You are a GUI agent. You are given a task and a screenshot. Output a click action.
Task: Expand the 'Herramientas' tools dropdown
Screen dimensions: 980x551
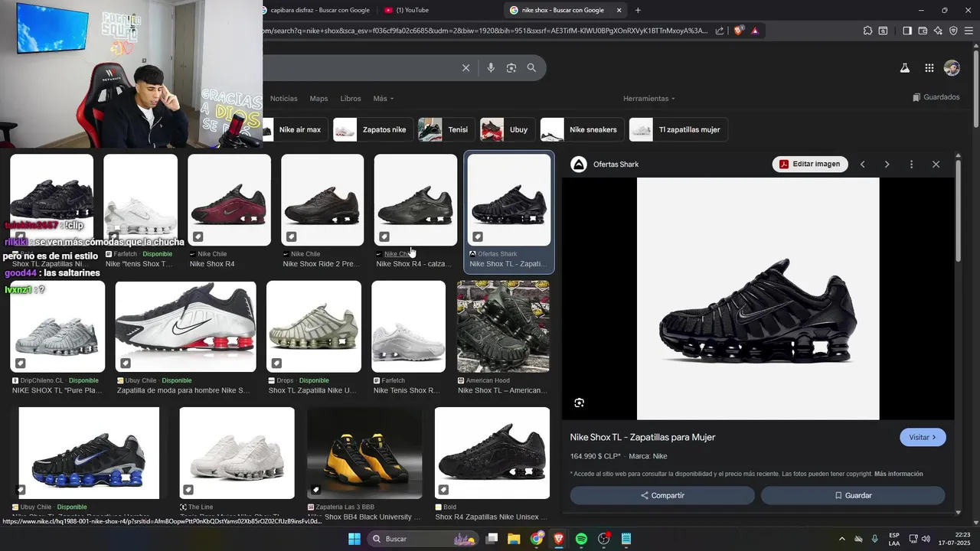pyautogui.click(x=649, y=99)
